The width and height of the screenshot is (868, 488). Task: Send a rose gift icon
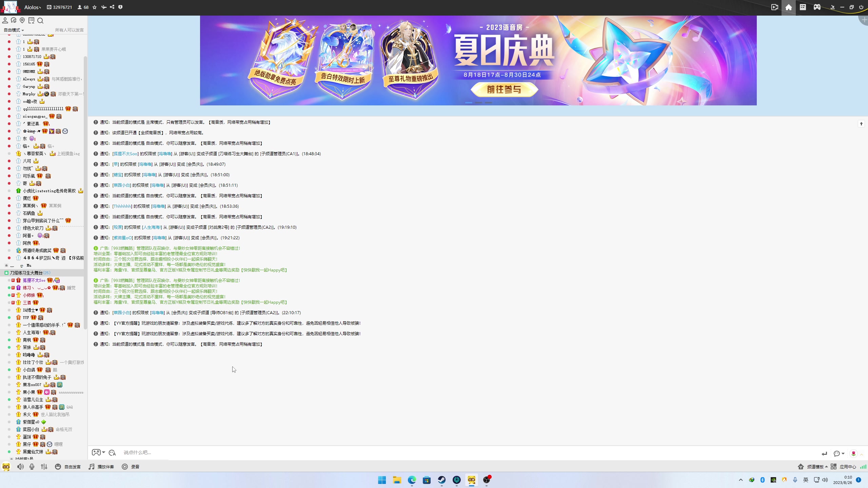pos(853,453)
